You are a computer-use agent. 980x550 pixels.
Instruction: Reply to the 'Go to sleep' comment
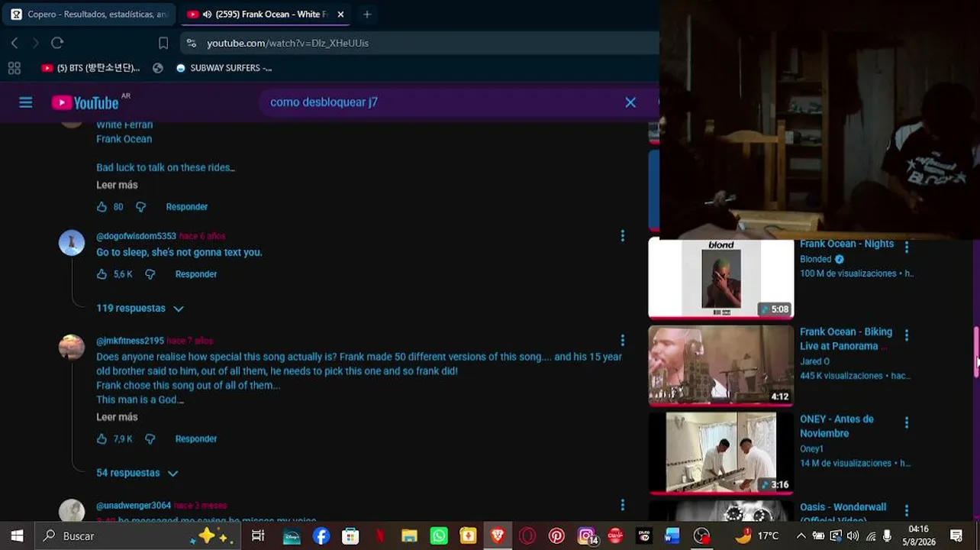(x=196, y=274)
